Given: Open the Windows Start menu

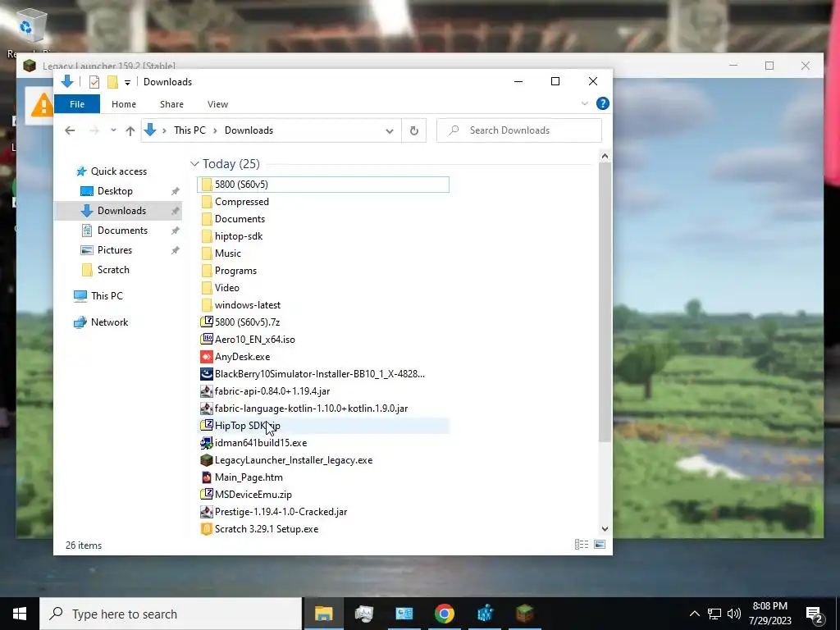Looking at the screenshot, I should (20, 614).
